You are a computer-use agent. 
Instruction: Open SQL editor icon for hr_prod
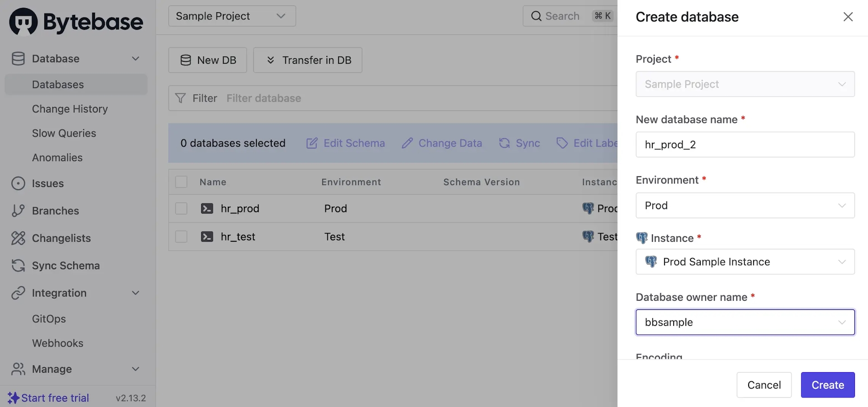click(x=207, y=208)
